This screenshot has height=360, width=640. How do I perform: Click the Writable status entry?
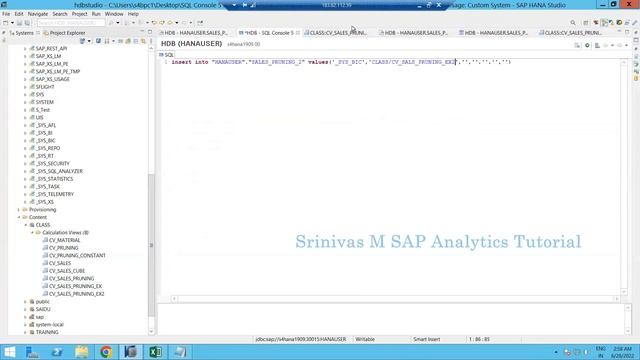coord(365,340)
